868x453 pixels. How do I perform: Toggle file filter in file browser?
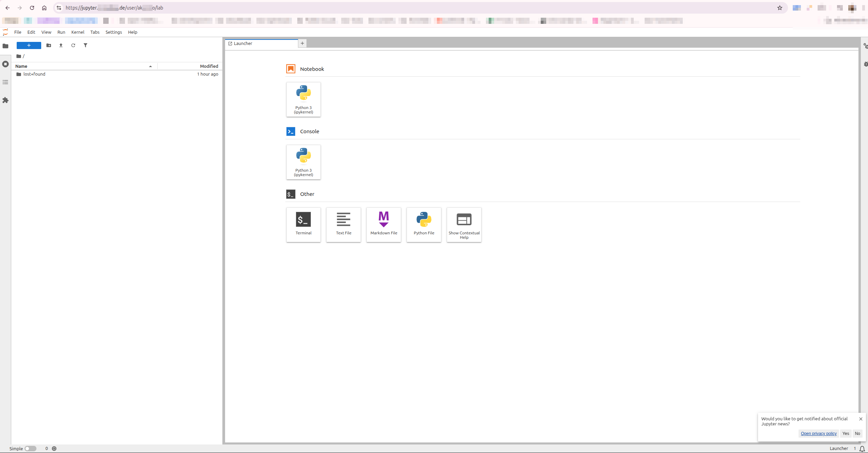85,45
